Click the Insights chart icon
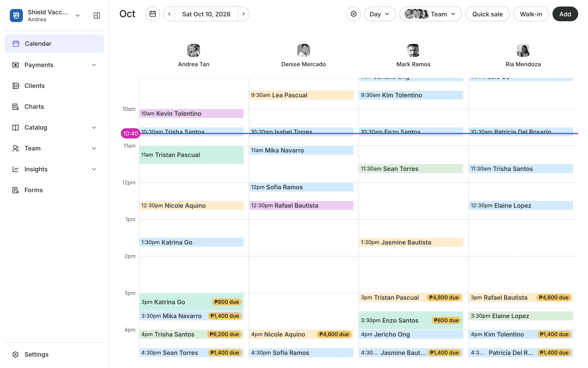588x368 pixels. pos(16,169)
